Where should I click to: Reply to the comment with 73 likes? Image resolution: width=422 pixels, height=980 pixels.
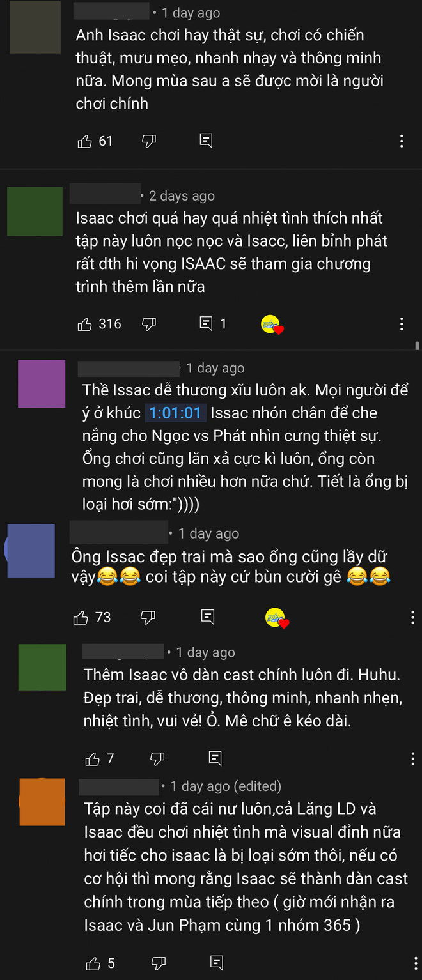click(x=207, y=616)
